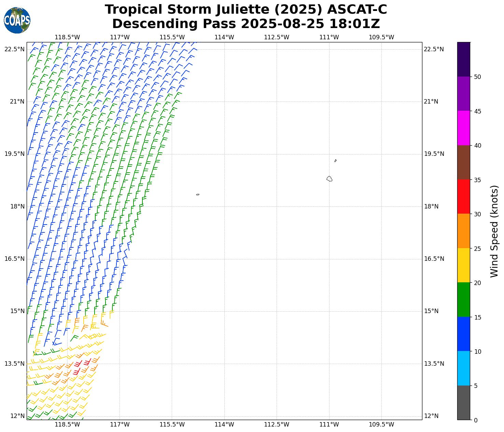Select the brown 35–40 knot colorbar segment

coord(463,162)
